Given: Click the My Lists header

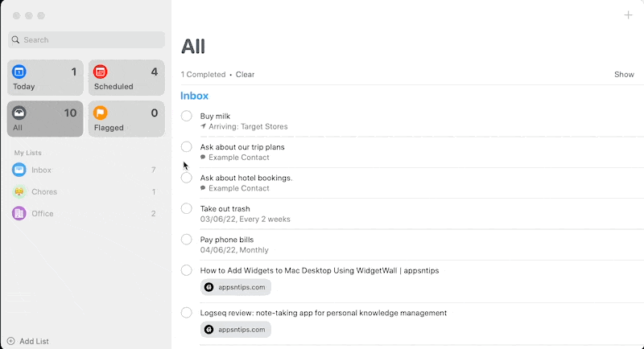Looking at the screenshot, I should point(28,153).
